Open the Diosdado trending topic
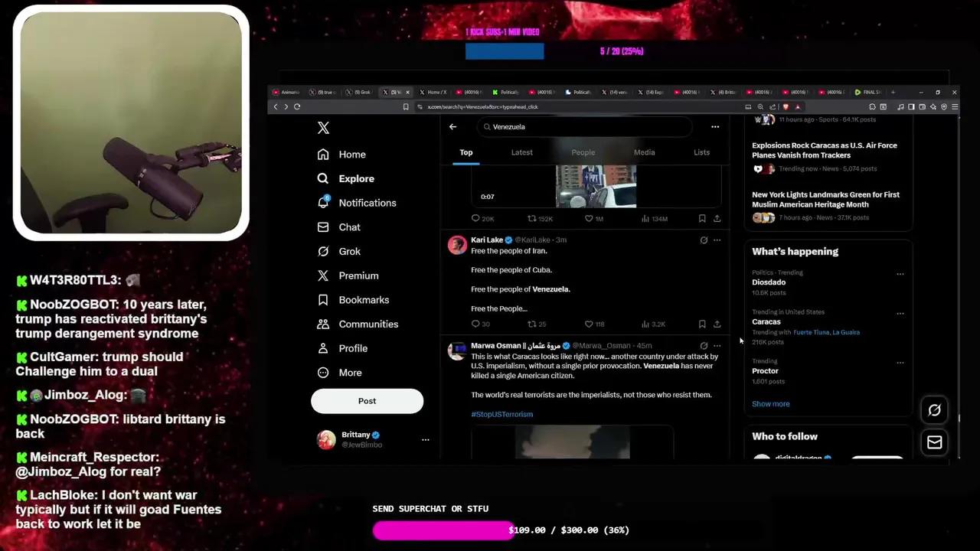 tap(769, 282)
